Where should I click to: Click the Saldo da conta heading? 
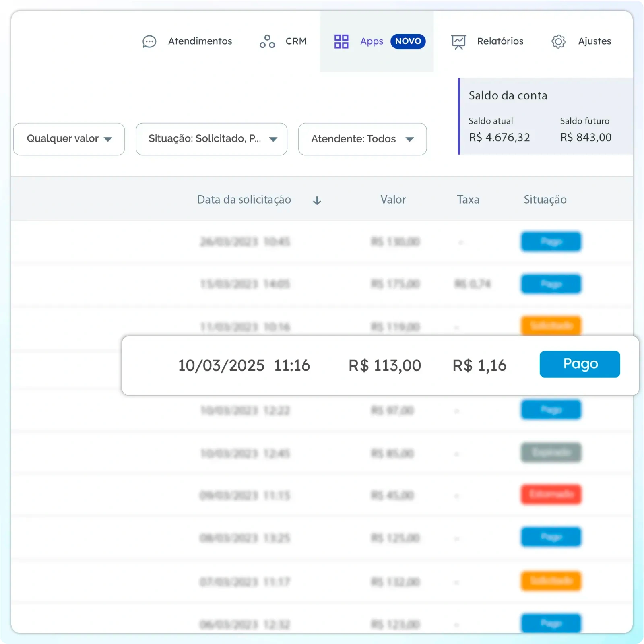pyautogui.click(x=508, y=95)
